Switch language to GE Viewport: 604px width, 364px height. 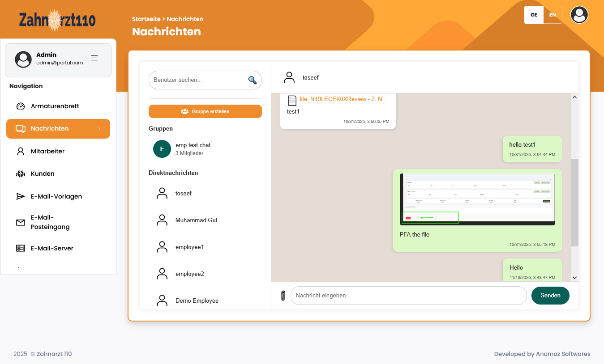click(534, 15)
